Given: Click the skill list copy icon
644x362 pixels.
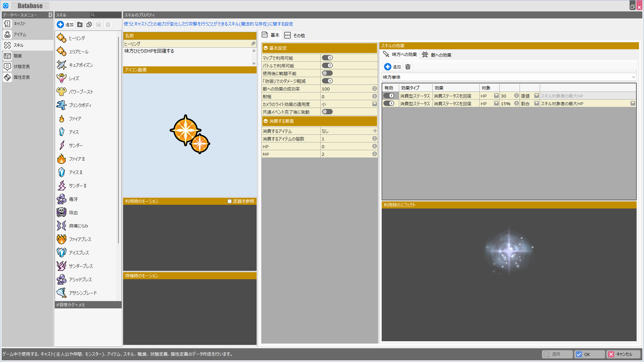Looking at the screenshot, I should pos(89,24).
